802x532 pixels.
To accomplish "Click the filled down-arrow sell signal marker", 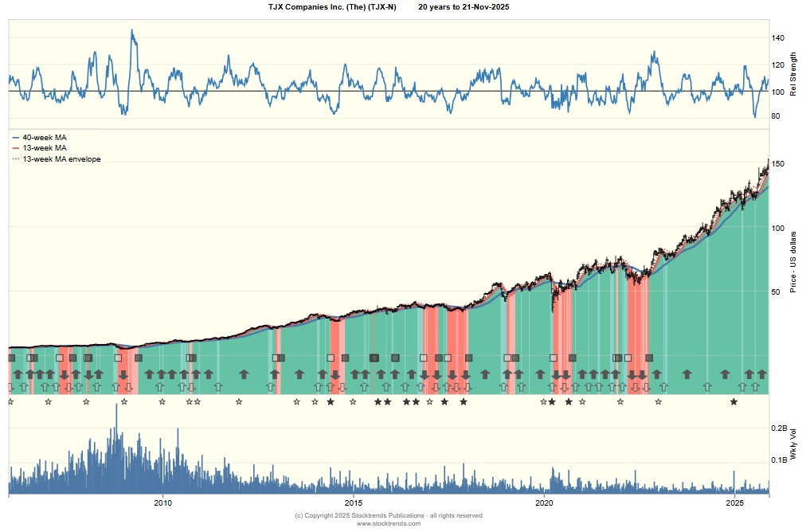I will [66, 374].
